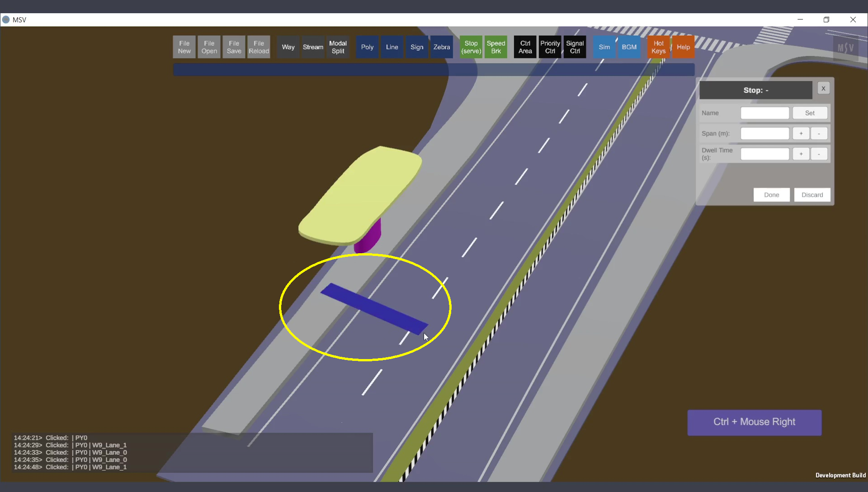Screen dimensions: 868x492
Task: Click the Name input field
Action: click(764, 113)
